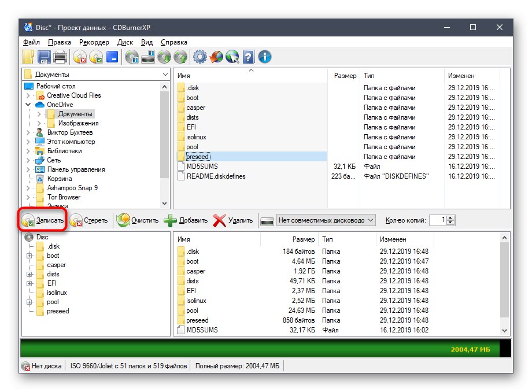
Task: Open help via the question mark icon
Action: pos(248,57)
